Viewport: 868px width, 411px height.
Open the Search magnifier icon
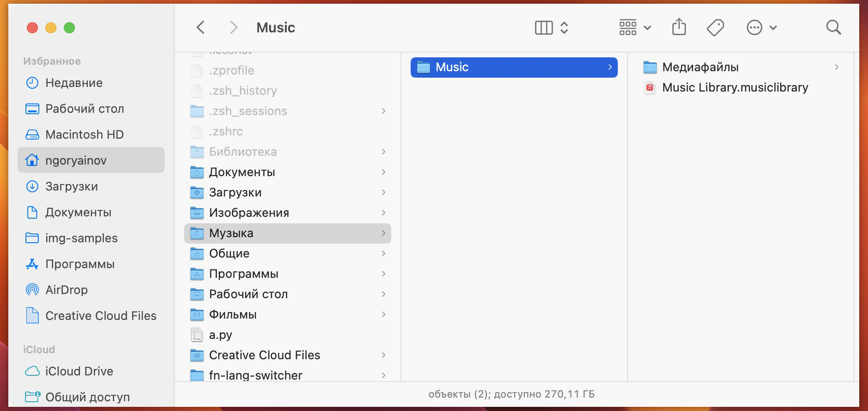(x=833, y=28)
